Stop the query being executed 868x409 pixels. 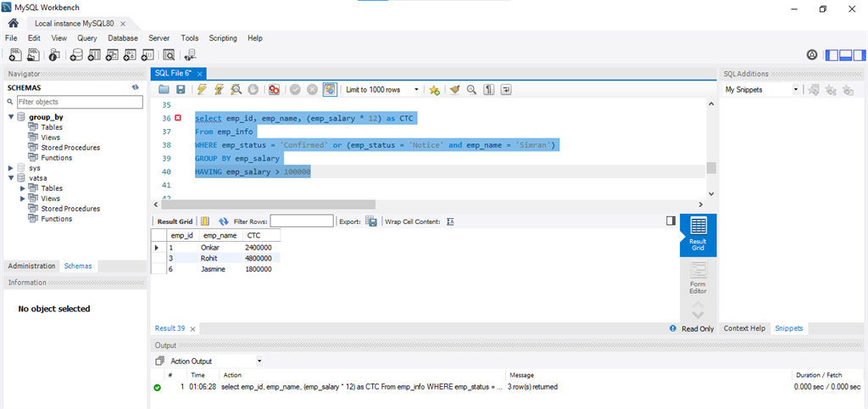(253, 89)
